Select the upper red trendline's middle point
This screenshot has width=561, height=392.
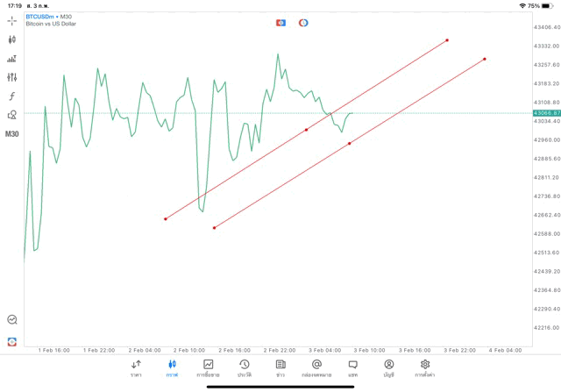click(x=306, y=130)
